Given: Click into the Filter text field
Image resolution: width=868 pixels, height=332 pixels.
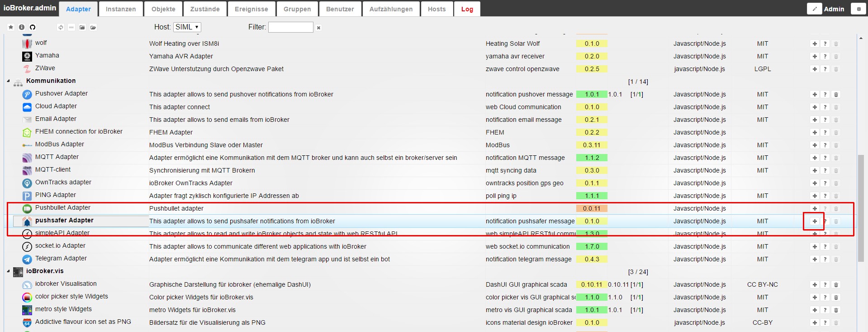Looking at the screenshot, I should [291, 27].
